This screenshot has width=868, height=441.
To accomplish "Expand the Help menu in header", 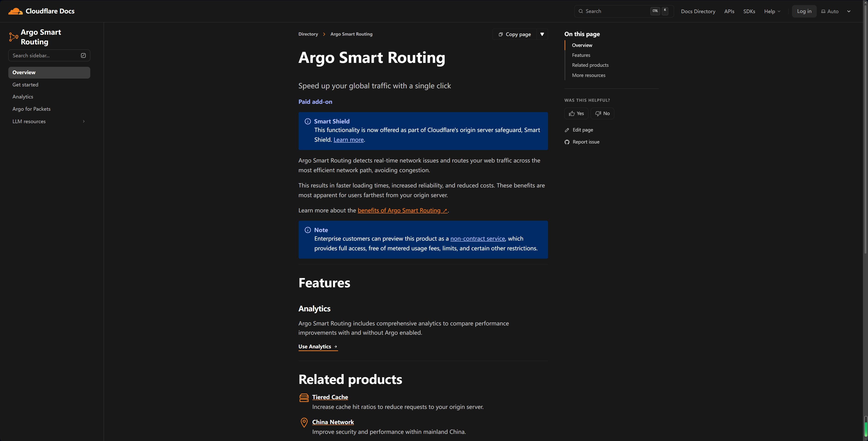I will point(772,12).
